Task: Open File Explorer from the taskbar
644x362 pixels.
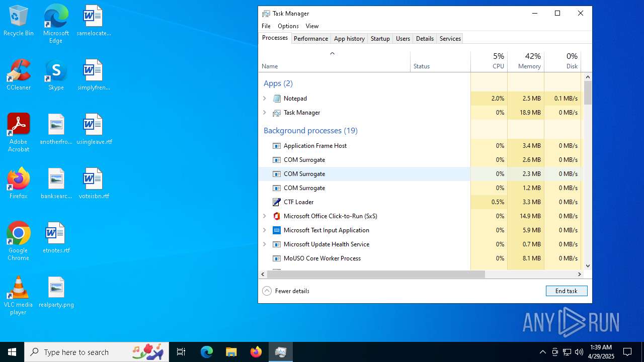Action: point(231,352)
